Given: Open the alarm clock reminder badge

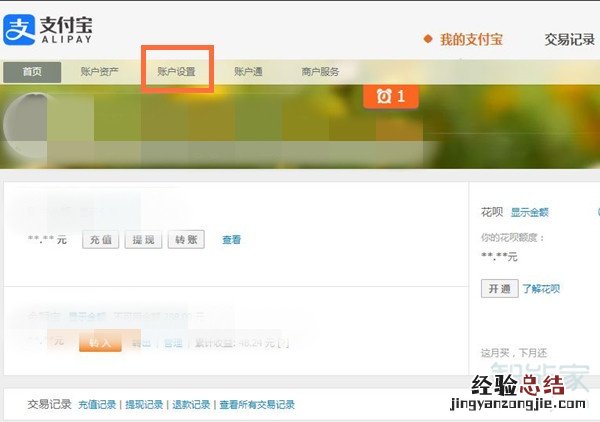Looking at the screenshot, I should [x=391, y=96].
